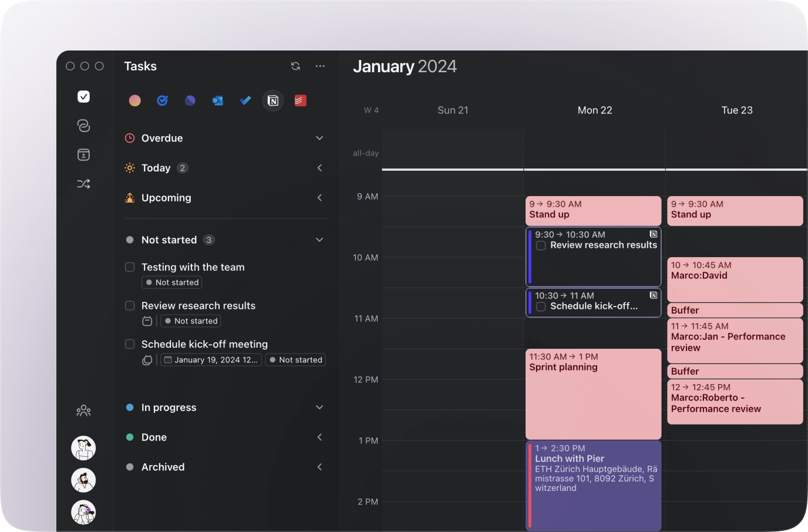Select the Mon 22 day header

click(594, 110)
